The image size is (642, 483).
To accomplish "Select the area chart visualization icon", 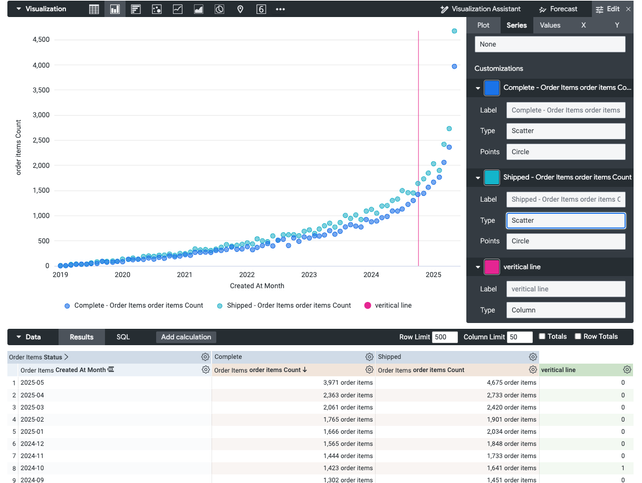I will point(199,9).
